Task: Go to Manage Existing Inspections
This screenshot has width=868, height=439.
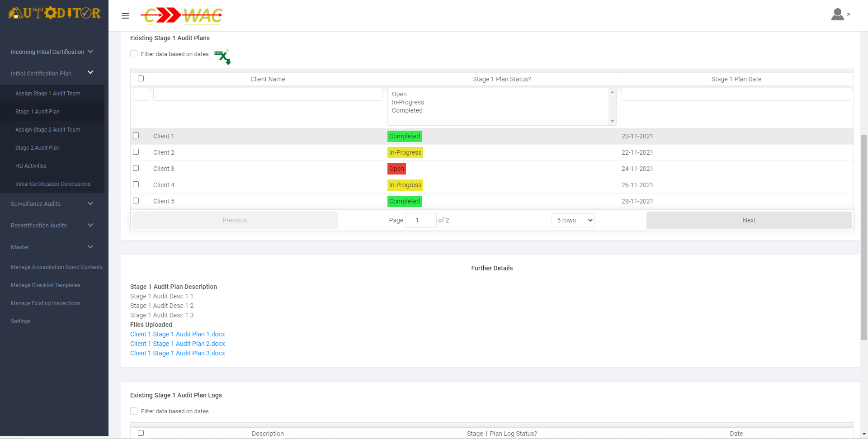Action: click(x=45, y=303)
